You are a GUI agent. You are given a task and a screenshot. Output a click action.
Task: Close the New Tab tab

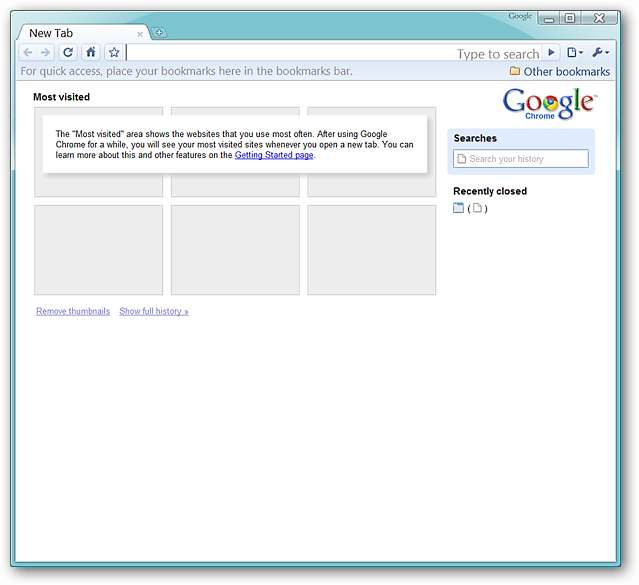(140, 34)
